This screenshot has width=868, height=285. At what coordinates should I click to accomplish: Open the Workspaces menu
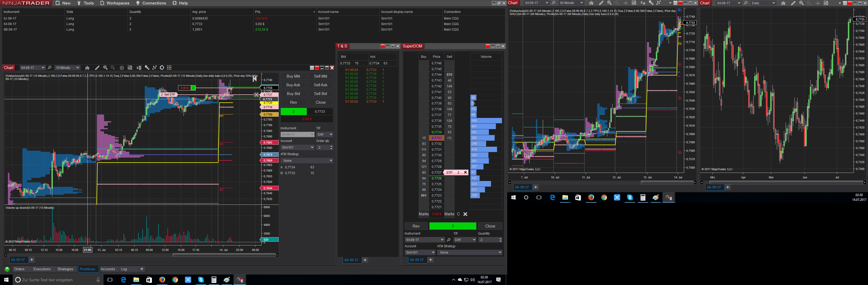tap(115, 3)
